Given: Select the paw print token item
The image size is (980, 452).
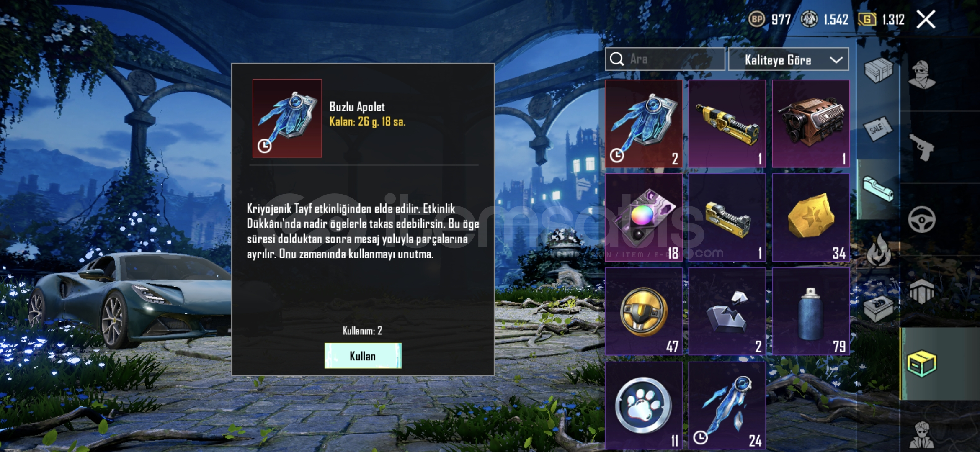Looking at the screenshot, I should click(x=644, y=406).
